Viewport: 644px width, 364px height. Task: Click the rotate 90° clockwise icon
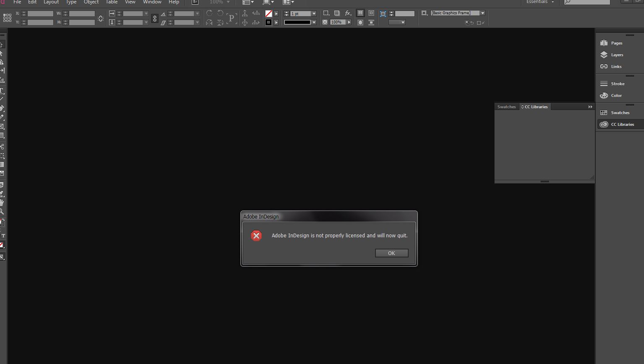click(209, 13)
